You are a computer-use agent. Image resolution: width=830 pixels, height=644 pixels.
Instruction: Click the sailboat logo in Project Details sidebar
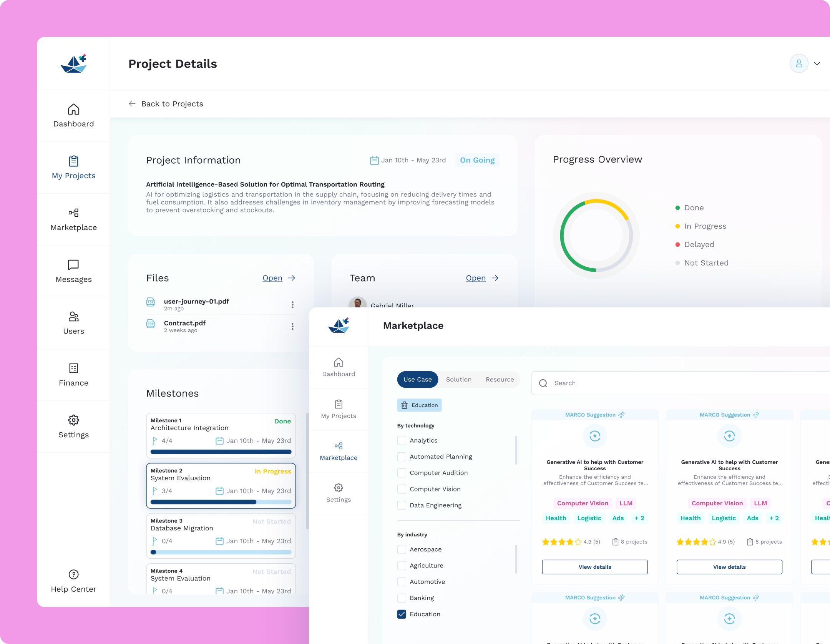(73, 63)
